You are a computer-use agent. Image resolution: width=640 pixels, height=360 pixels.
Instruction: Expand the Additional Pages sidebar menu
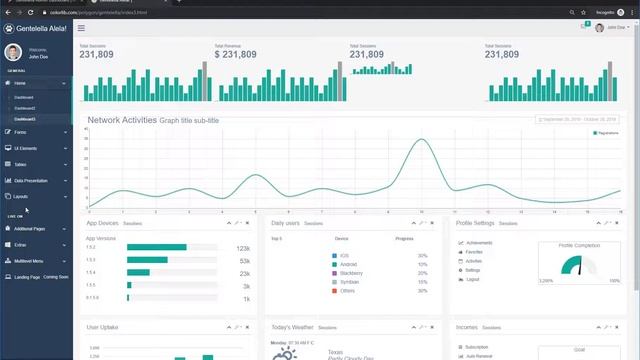[36, 229]
